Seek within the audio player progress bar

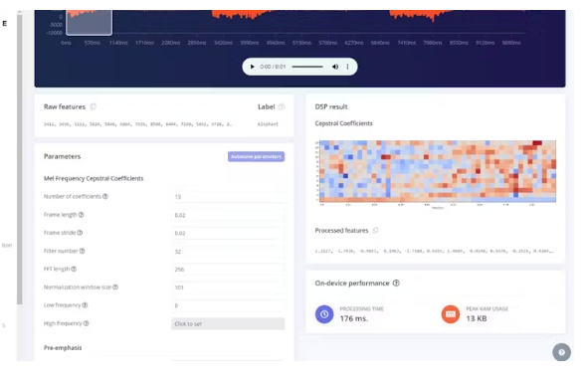[307, 67]
